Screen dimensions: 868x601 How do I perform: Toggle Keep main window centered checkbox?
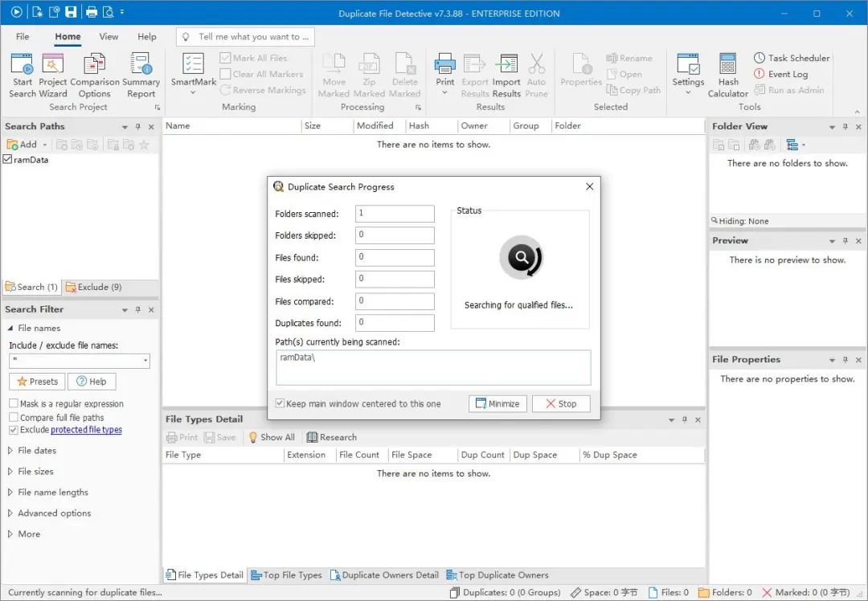(x=280, y=403)
